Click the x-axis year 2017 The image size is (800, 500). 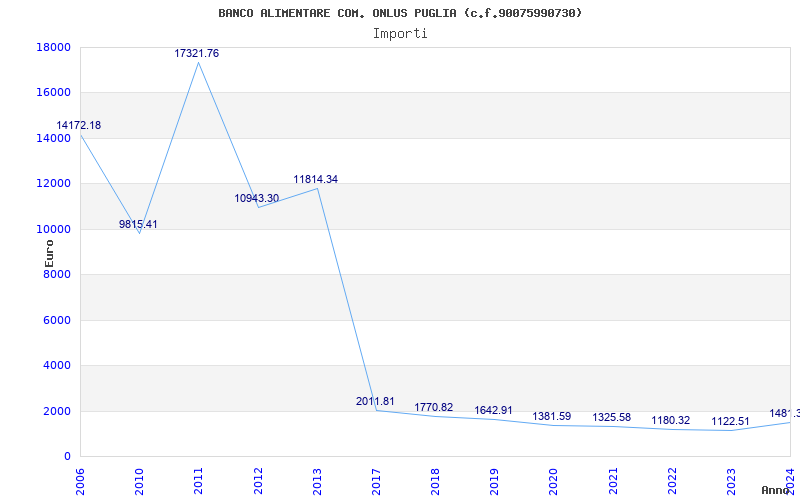(x=376, y=481)
